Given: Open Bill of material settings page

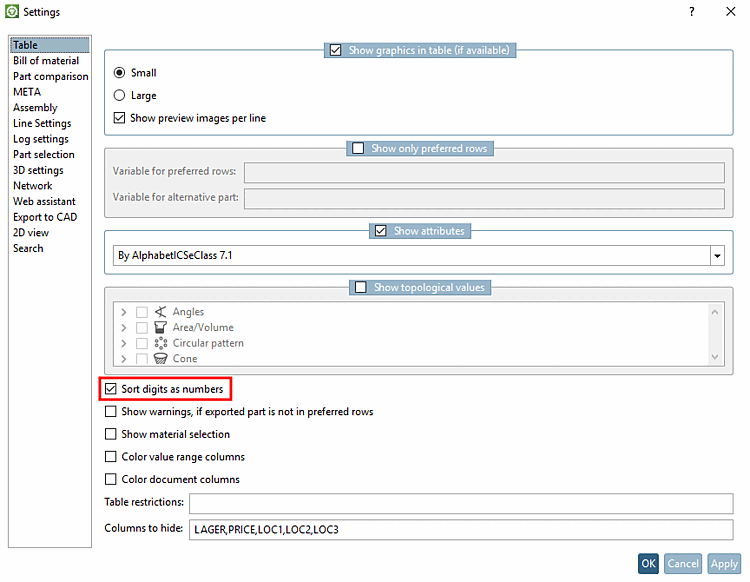Looking at the screenshot, I should pyautogui.click(x=46, y=61).
